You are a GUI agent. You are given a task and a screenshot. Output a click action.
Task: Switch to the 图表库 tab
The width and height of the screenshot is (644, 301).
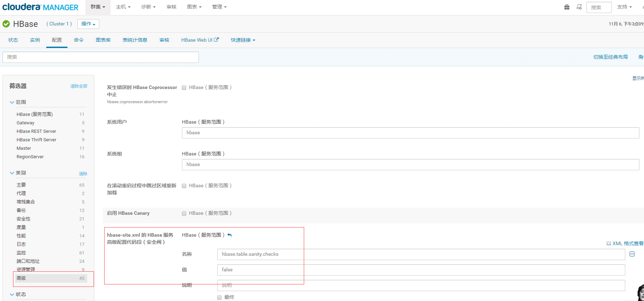click(x=103, y=40)
